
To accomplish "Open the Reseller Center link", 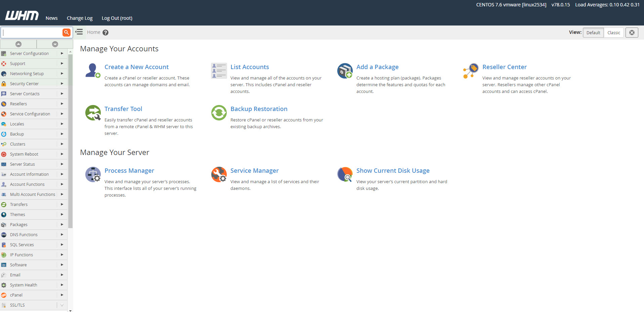I will pos(504,67).
